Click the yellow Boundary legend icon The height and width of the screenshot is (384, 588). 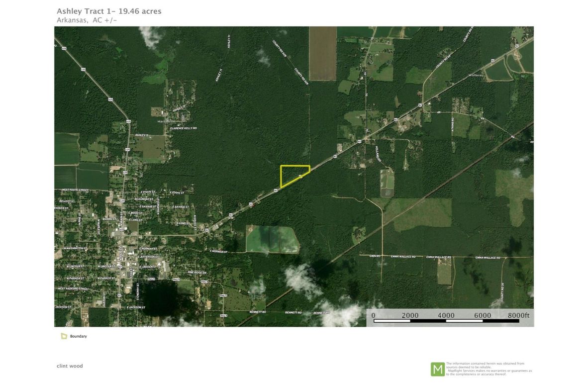[x=64, y=336]
